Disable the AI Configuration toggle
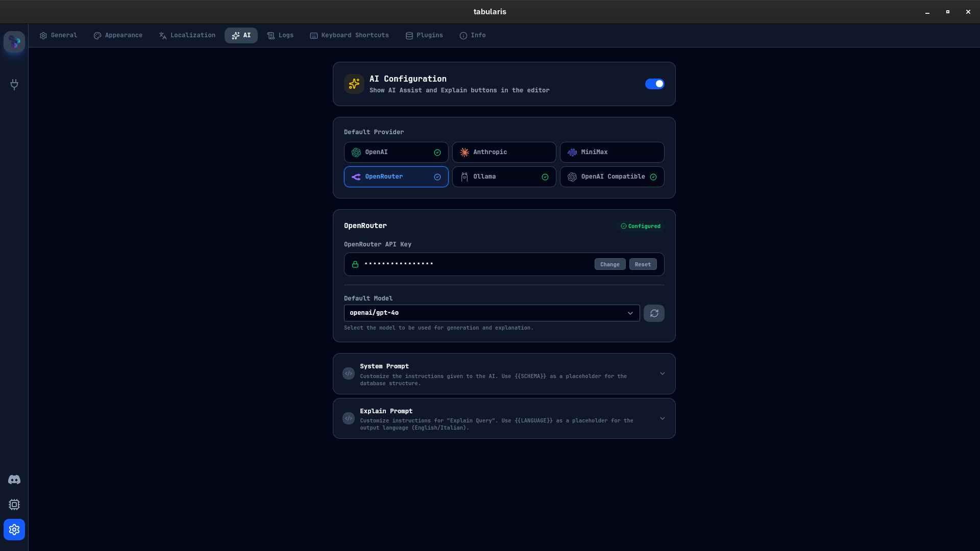Screen dimensions: 980x551 point(655,84)
